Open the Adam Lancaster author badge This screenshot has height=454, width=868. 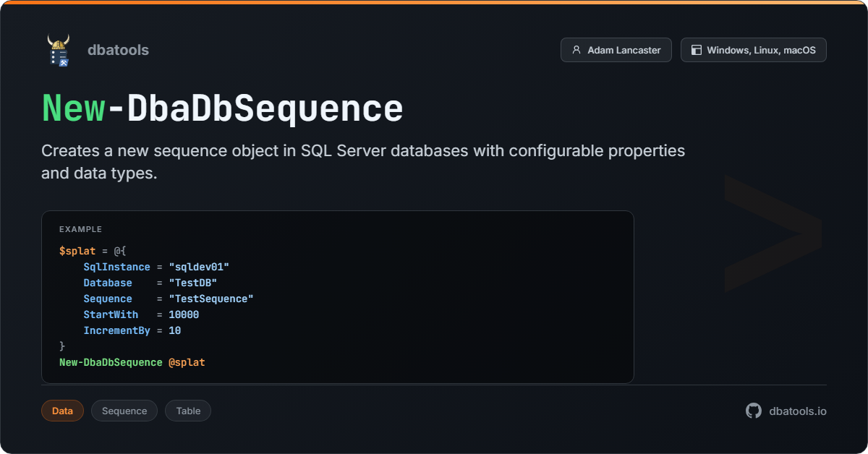pyautogui.click(x=616, y=50)
